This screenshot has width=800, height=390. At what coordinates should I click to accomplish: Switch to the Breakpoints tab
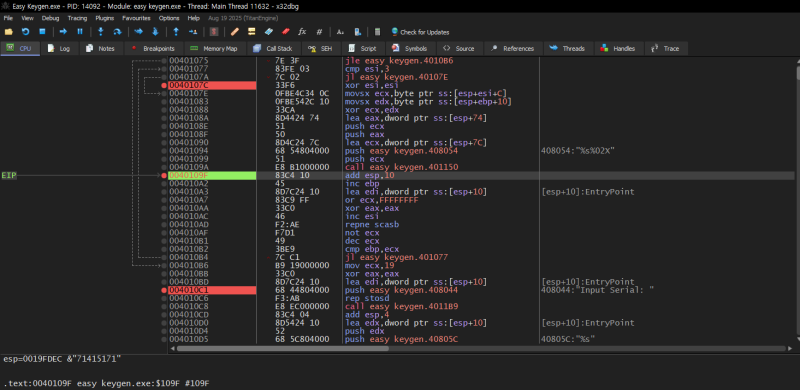pyautogui.click(x=153, y=48)
